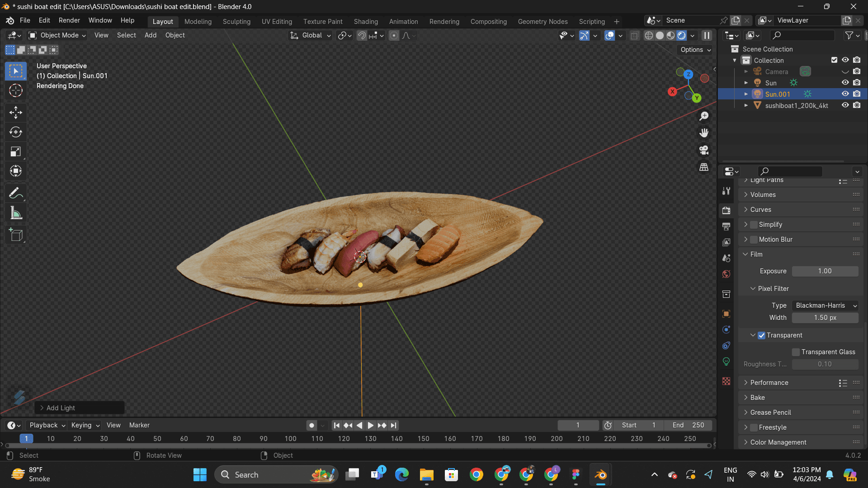Viewport: 868px width, 488px height.
Task: Open the World properties tab
Action: 726,274
